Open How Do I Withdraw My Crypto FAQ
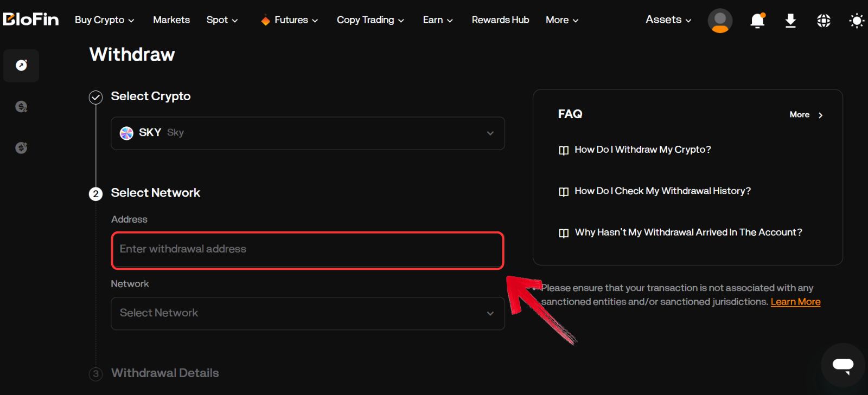The height and width of the screenshot is (395, 868). click(x=642, y=150)
